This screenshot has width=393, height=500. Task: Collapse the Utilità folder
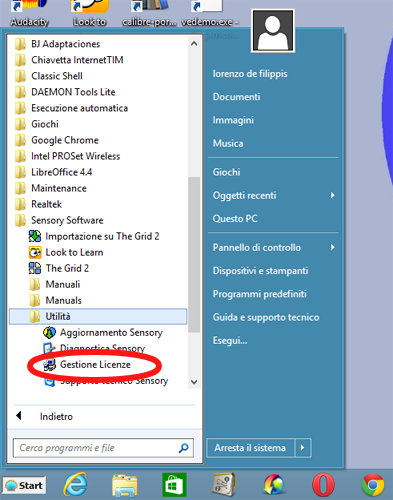(98, 316)
